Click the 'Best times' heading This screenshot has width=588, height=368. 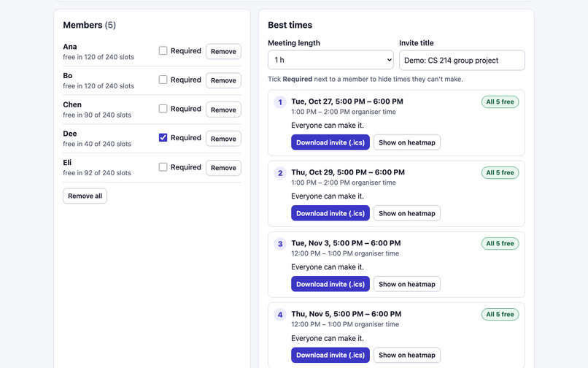coord(290,25)
